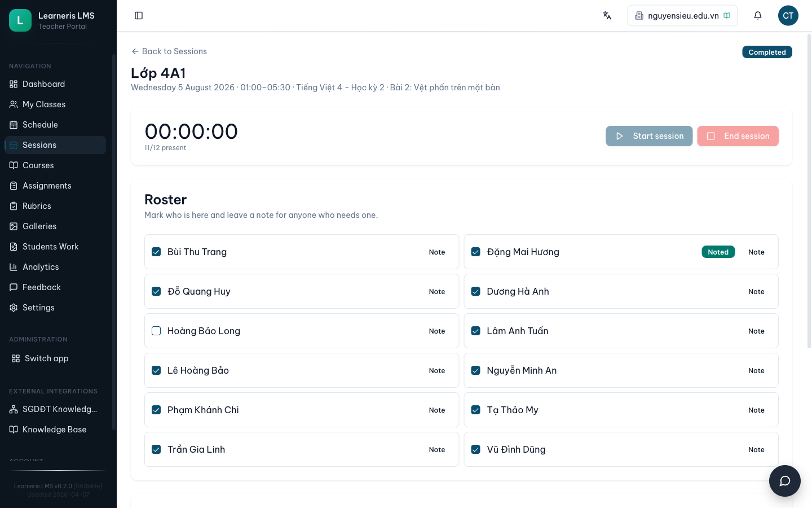Viewport: 812px width, 508px height.
Task: Click the Courses book icon
Action: pos(14,165)
